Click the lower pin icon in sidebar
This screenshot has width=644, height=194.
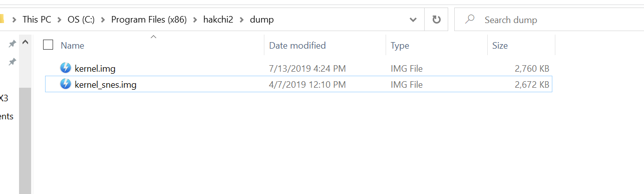(12, 62)
